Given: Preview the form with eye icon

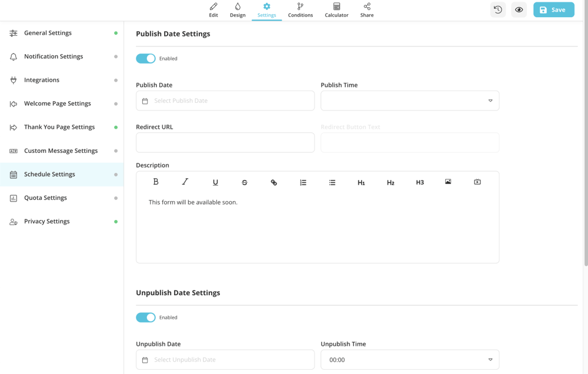Looking at the screenshot, I should (x=519, y=10).
